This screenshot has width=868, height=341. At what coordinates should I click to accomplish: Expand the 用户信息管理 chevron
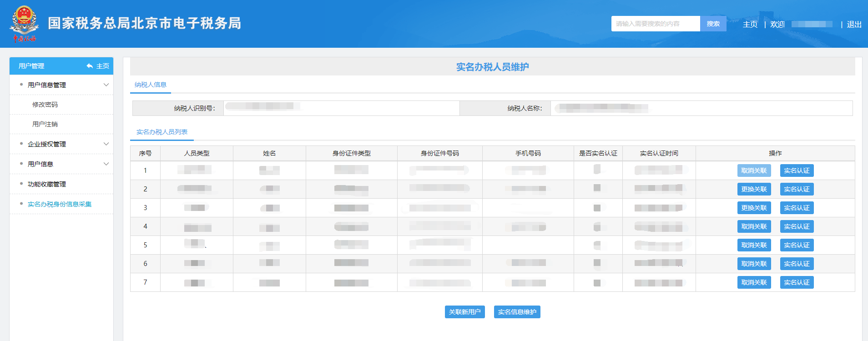106,85
